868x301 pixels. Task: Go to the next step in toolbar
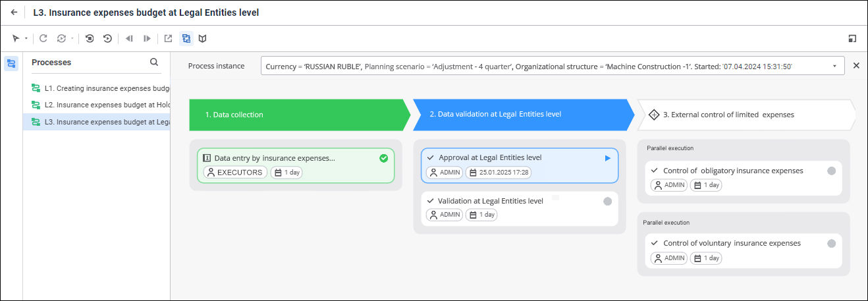[x=147, y=39]
